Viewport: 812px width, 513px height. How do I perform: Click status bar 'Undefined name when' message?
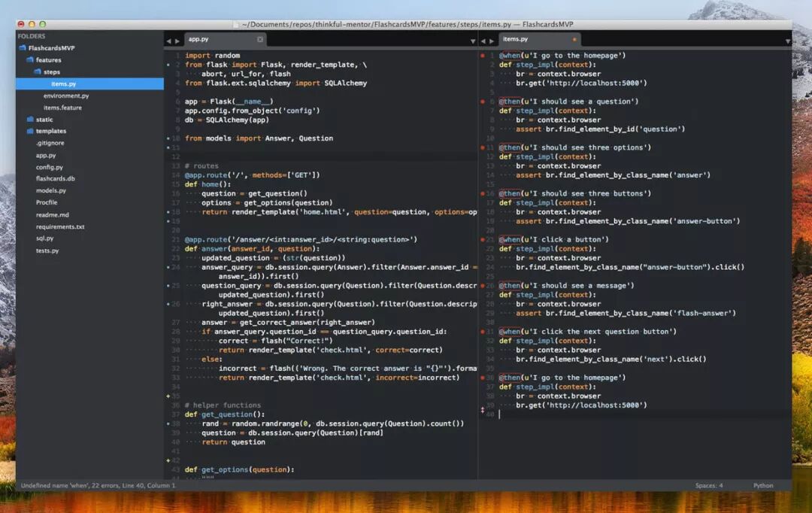point(98,485)
